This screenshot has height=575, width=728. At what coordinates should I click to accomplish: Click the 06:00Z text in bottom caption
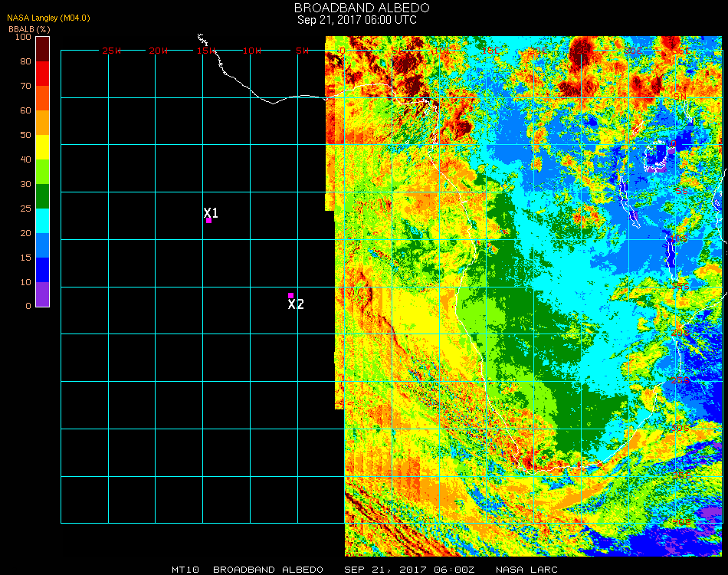[454, 570]
